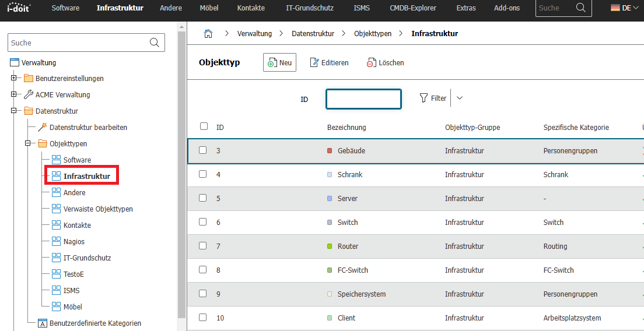Collapse the Datenstruktur tree node
The width and height of the screenshot is (644, 331).
pyautogui.click(x=14, y=111)
